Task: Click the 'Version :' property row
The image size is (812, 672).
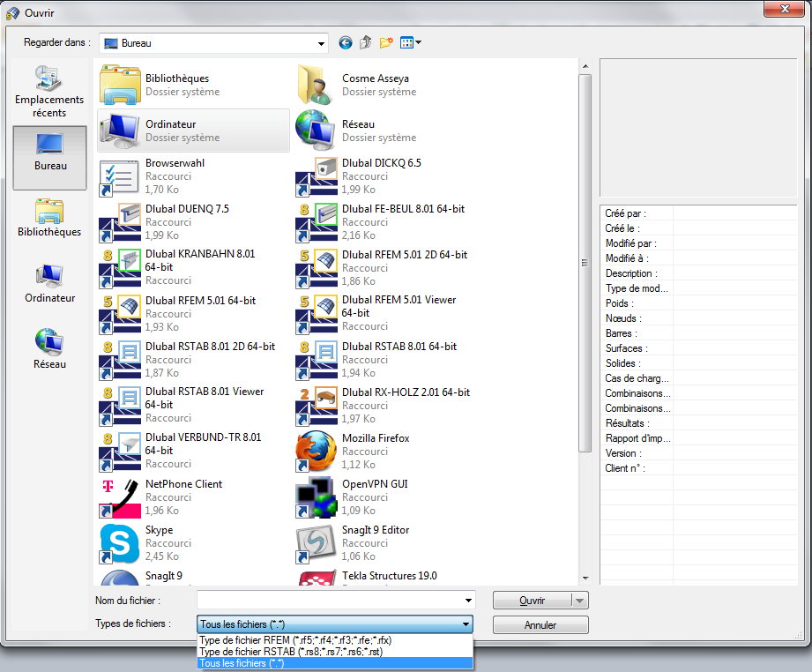Action: pyautogui.click(x=698, y=453)
